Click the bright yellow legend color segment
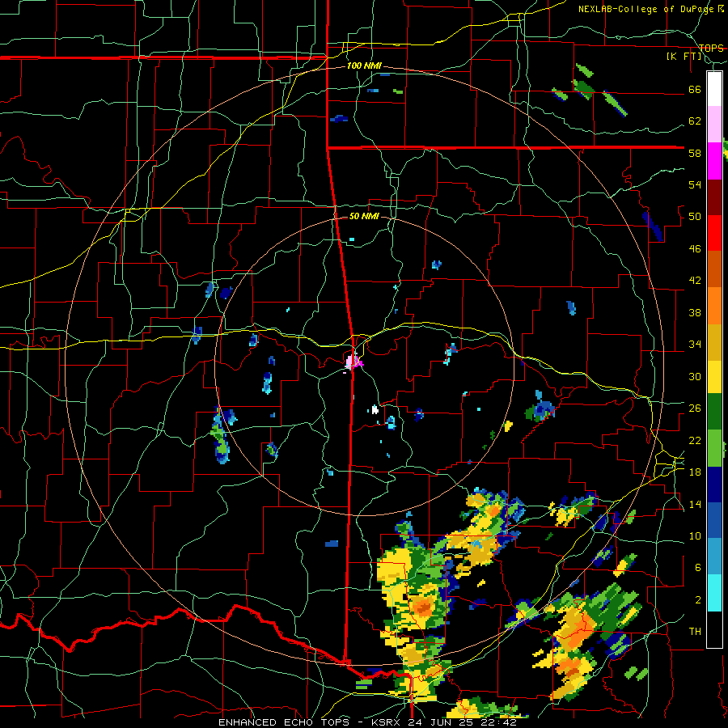Viewport: 728px width, 728px height. [714, 376]
